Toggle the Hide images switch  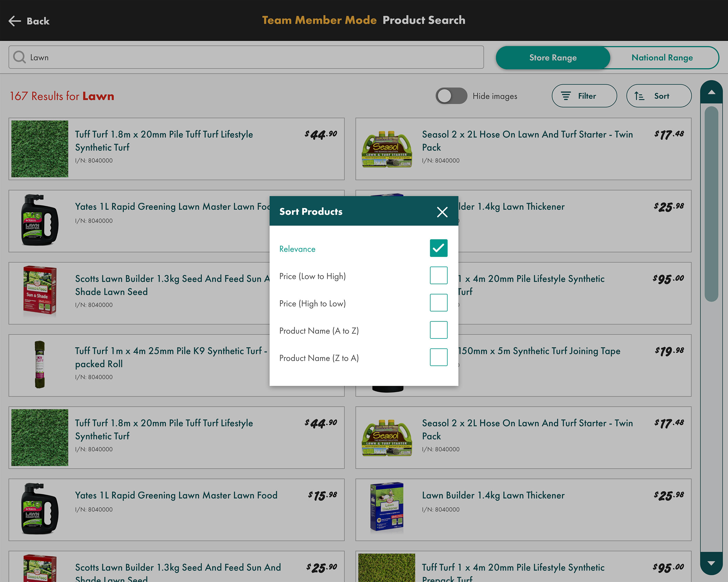coord(451,96)
